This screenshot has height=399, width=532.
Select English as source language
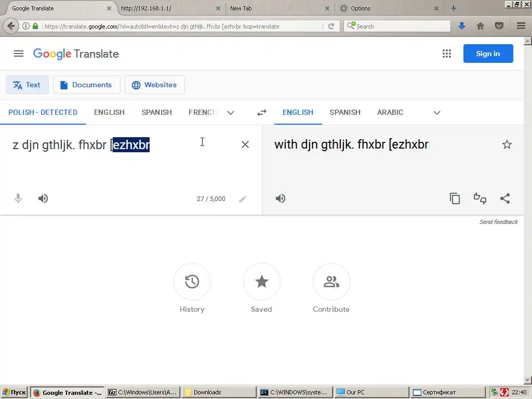tap(109, 112)
